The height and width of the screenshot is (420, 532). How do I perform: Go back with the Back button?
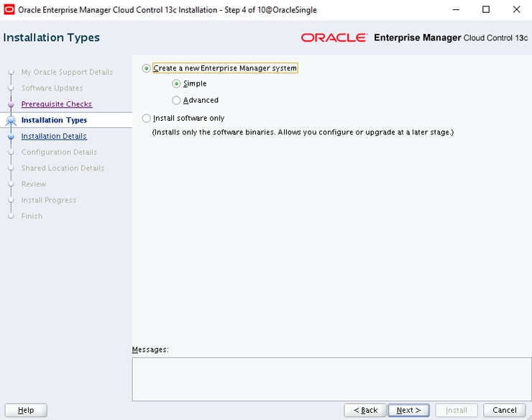point(365,410)
